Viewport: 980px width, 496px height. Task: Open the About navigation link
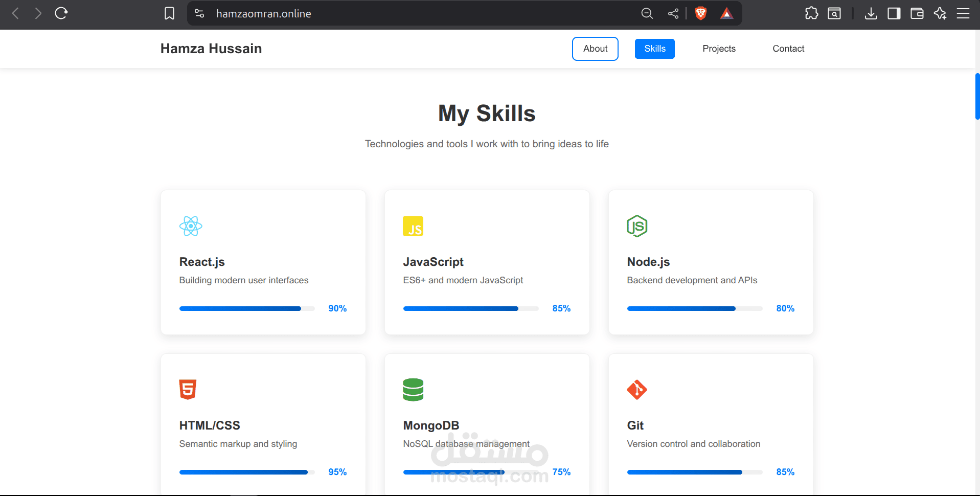coord(595,49)
